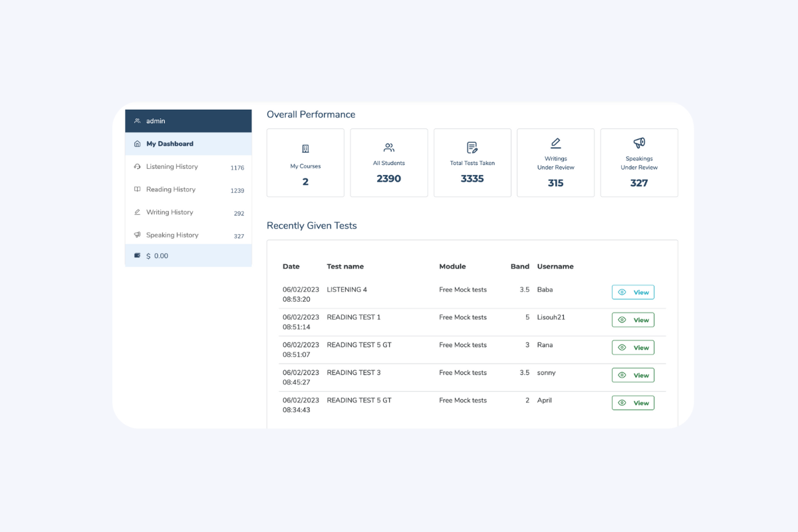Click the home icon beside My Dashboard

[137, 144]
